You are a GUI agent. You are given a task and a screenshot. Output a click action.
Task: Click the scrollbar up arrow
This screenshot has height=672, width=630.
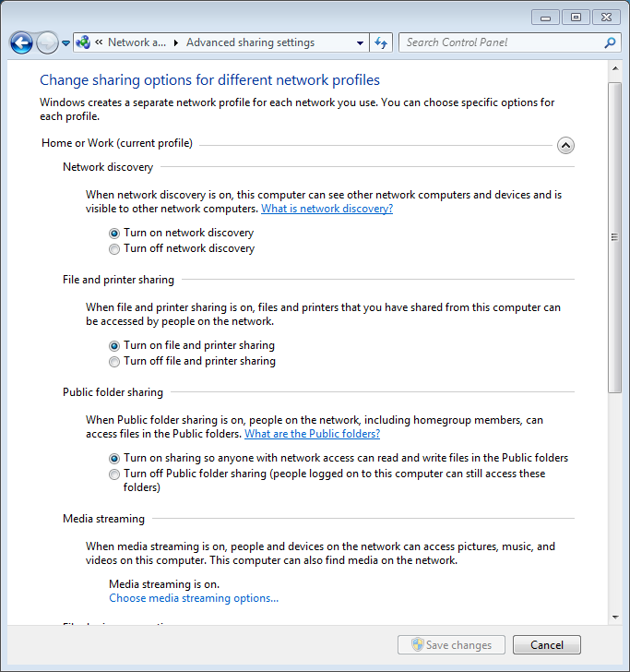click(x=615, y=68)
